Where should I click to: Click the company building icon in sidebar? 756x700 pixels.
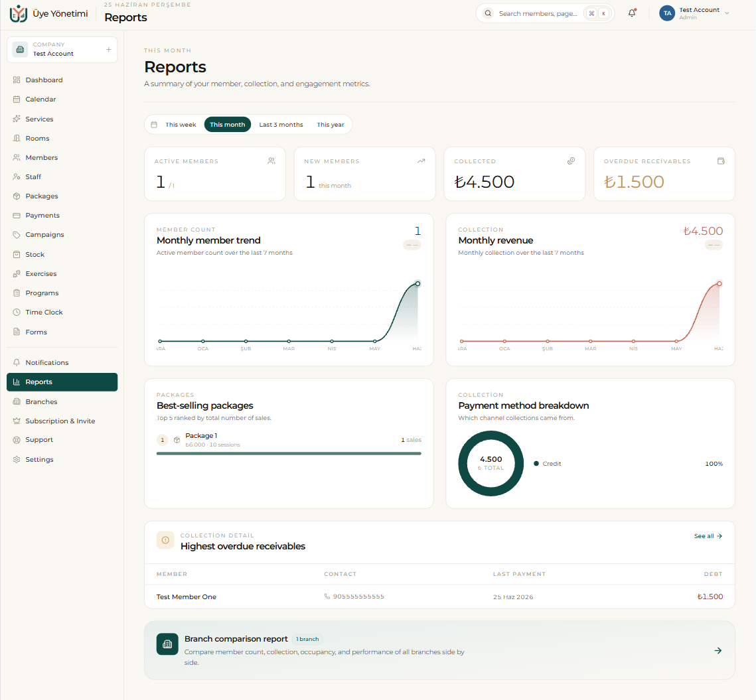pyautogui.click(x=21, y=50)
